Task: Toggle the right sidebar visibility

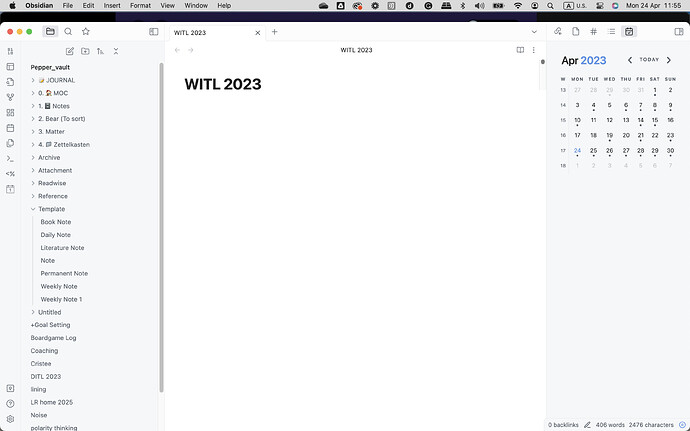Action: click(x=676, y=32)
